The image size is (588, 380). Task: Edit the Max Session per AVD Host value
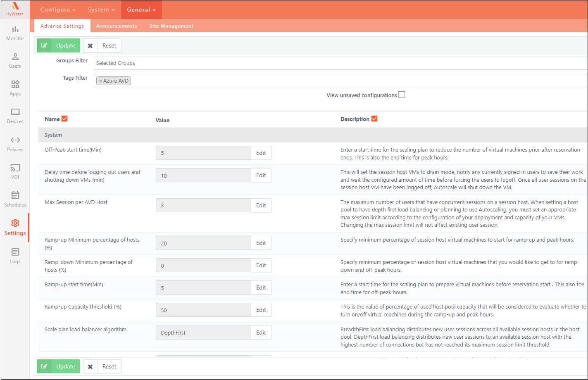[261, 205]
